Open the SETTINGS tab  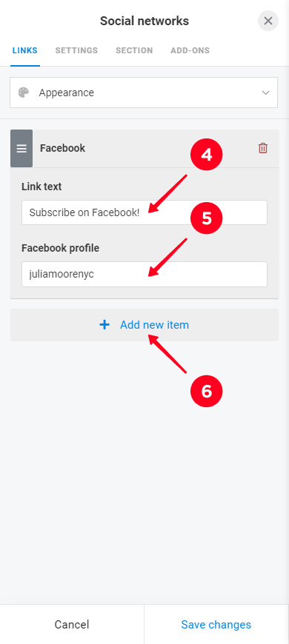coord(76,50)
